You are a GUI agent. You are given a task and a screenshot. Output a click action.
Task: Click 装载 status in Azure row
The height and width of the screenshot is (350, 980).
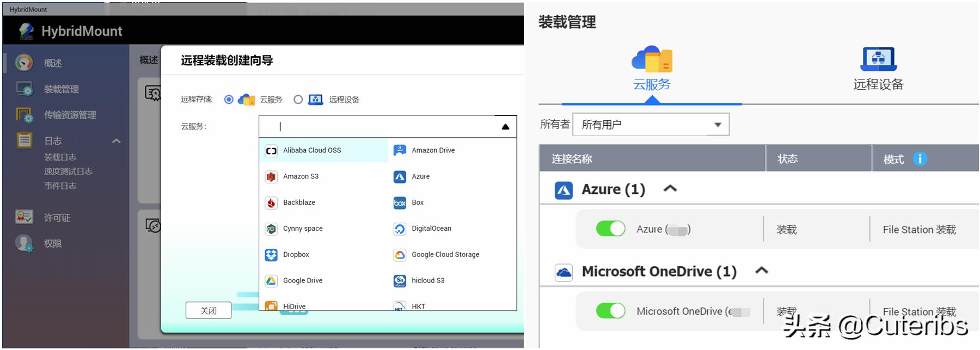point(787,230)
